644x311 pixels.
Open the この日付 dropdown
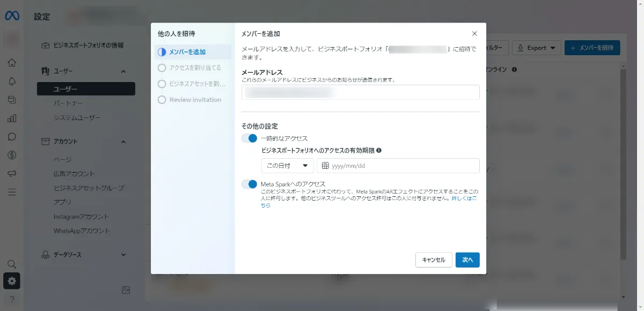pos(287,166)
